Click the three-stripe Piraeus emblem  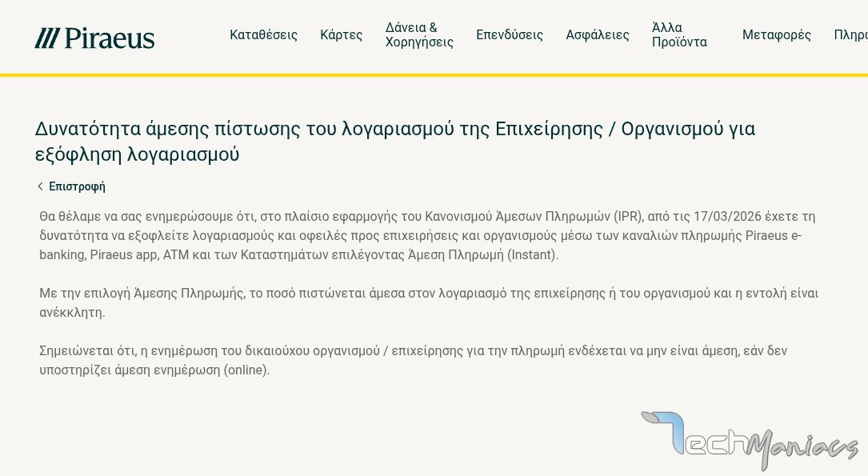coord(47,38)
